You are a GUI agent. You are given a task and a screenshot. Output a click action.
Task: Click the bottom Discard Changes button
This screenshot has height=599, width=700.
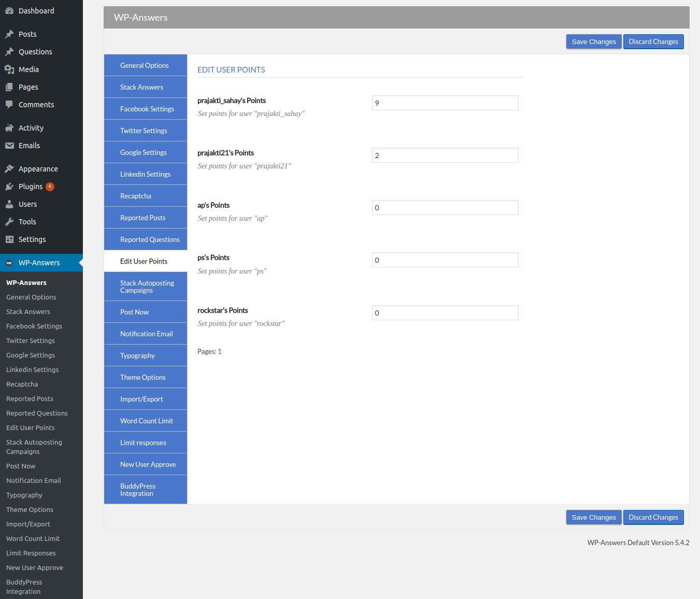coord(653,518)
